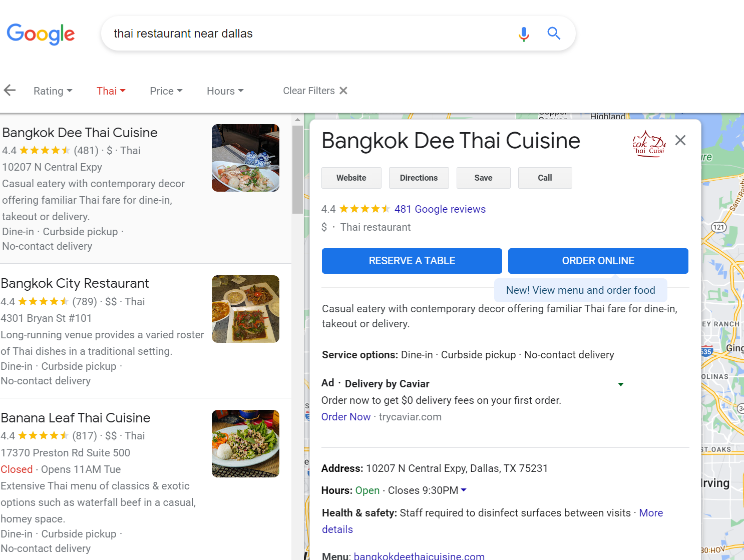Click Banana Leaf Thai Cuisine food photo
Image resolution: width=744 pixels, height=560 pixels.
(245, 443)
